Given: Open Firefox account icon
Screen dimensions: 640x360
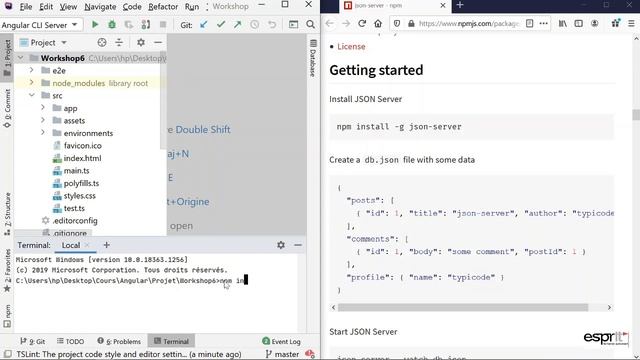Looking at the screenshot, I should coord(595,24).
